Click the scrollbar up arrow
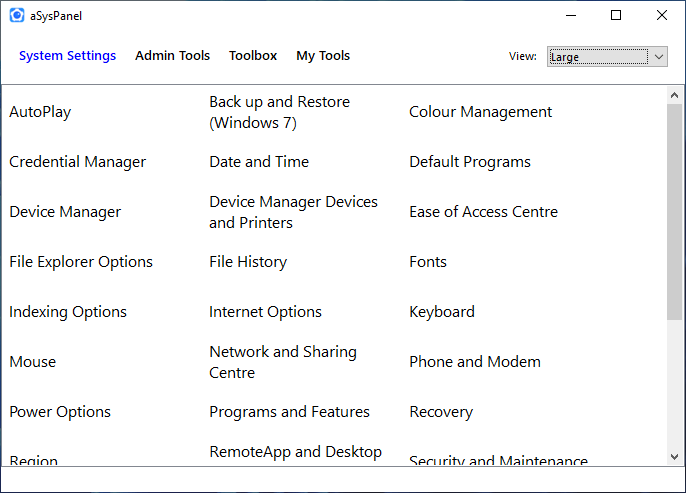This screenshot has width=686, height=493. pos(675,95)
